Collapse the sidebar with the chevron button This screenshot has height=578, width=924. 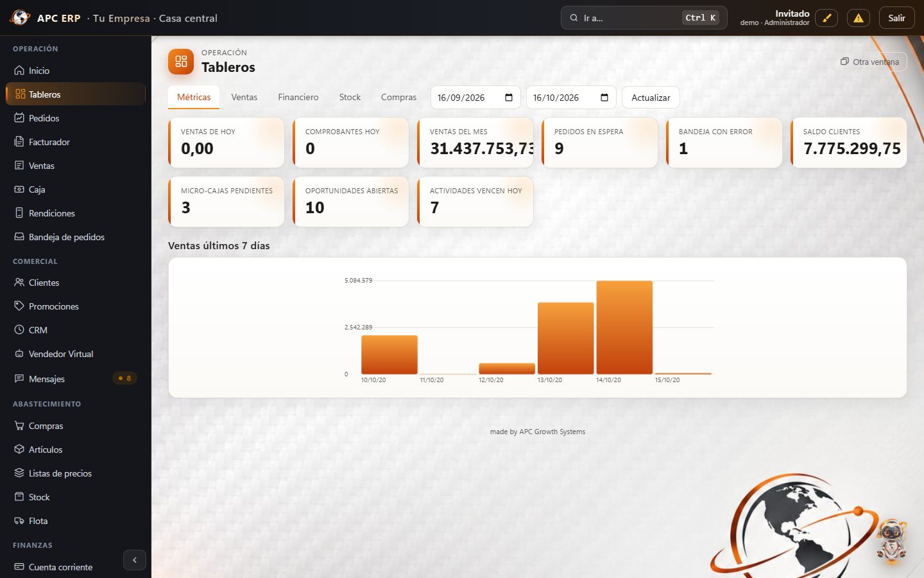[x=135, y=560]
